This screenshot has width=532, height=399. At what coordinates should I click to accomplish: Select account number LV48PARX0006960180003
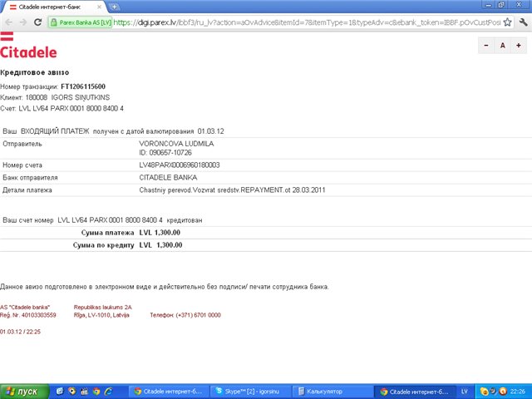tap(180, 165)
